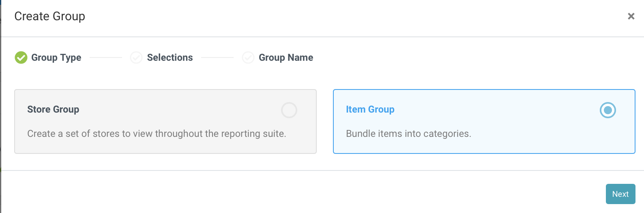
Task: Go to the Group Name step
Action: coord(286,58)
